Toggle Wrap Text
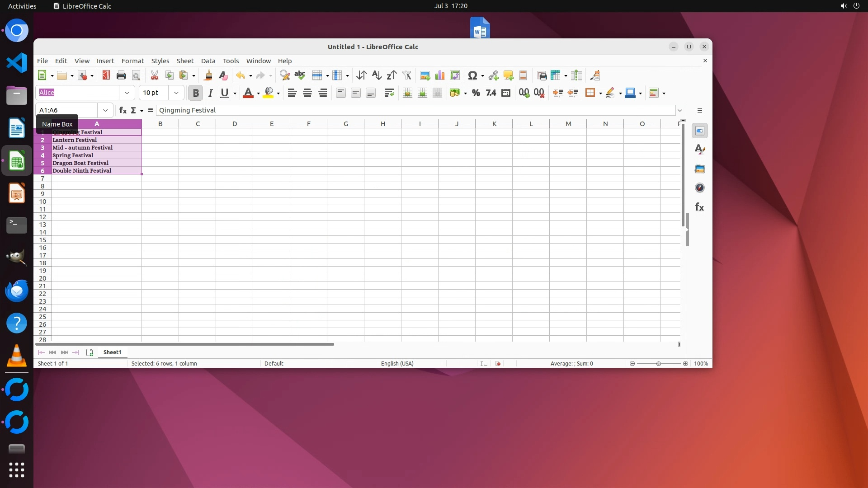Screen dimensions: 868x488 pyautogui.click(x=389, y=93)
